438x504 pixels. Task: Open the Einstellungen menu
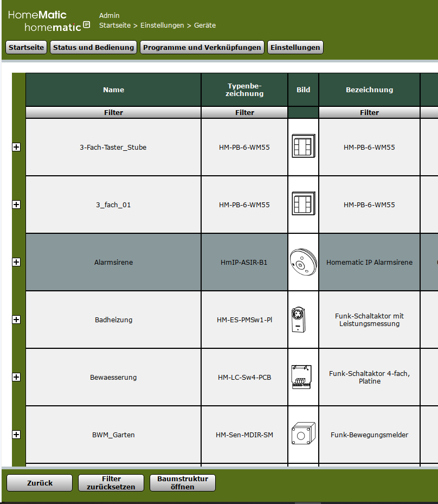coord(295,47)
